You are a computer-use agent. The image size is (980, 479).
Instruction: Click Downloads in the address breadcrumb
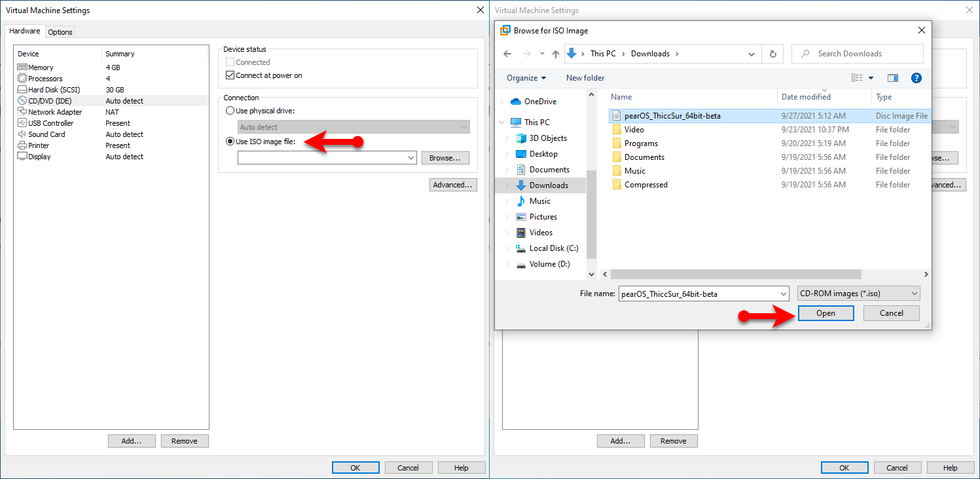[x=650, y=54]
